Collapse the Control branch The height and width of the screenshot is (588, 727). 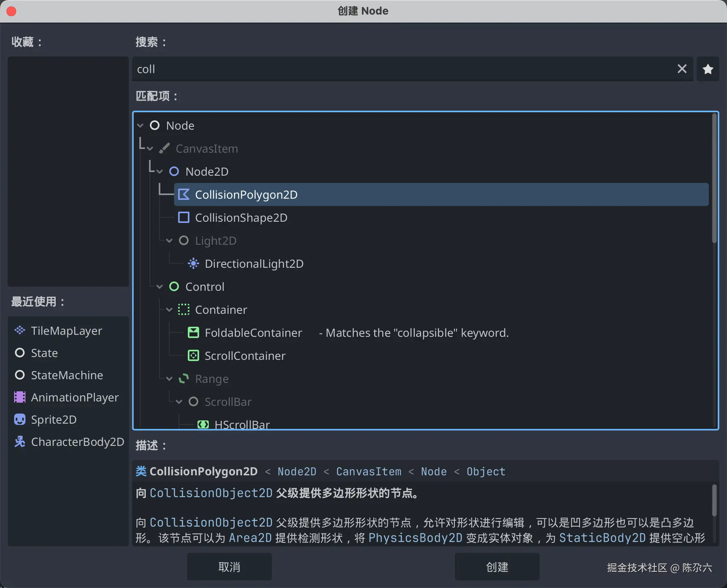(x=160, y=287)
